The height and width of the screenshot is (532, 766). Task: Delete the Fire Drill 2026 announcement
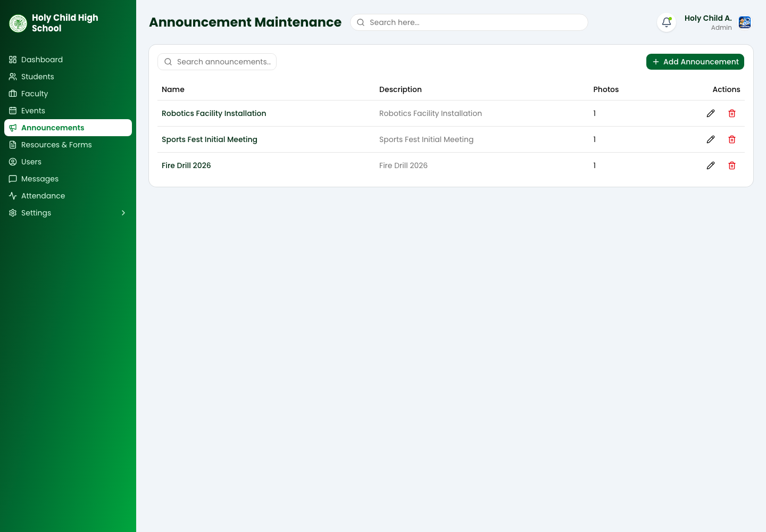point(732,165)
